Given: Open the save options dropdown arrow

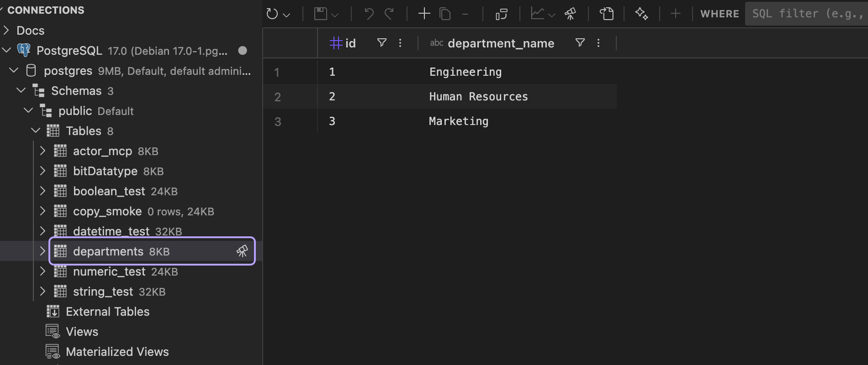Looking at the screenshot, I should point(335,15).
